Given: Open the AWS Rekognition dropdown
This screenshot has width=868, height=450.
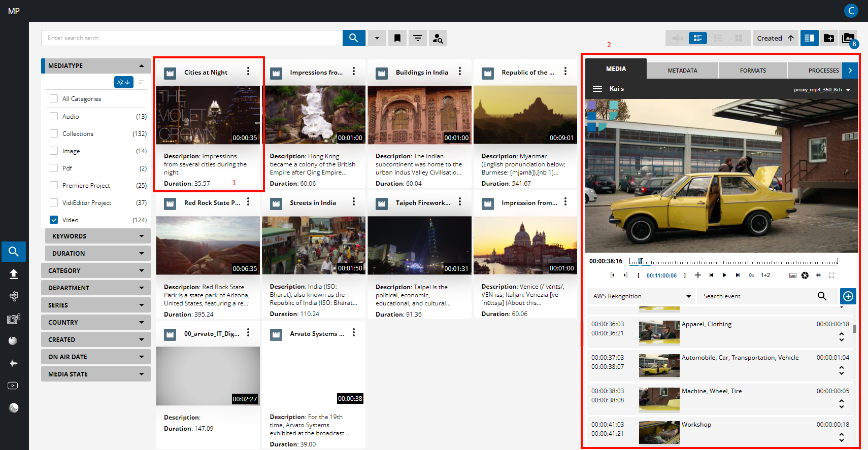Looking at the screenshot, I should (x=642, y=296).
